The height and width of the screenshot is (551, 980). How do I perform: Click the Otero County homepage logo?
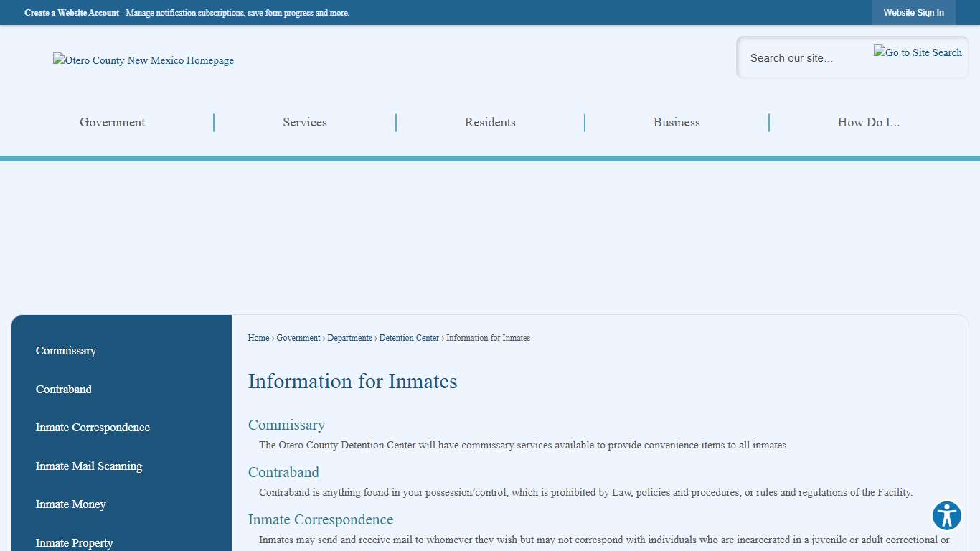point(143,60)
